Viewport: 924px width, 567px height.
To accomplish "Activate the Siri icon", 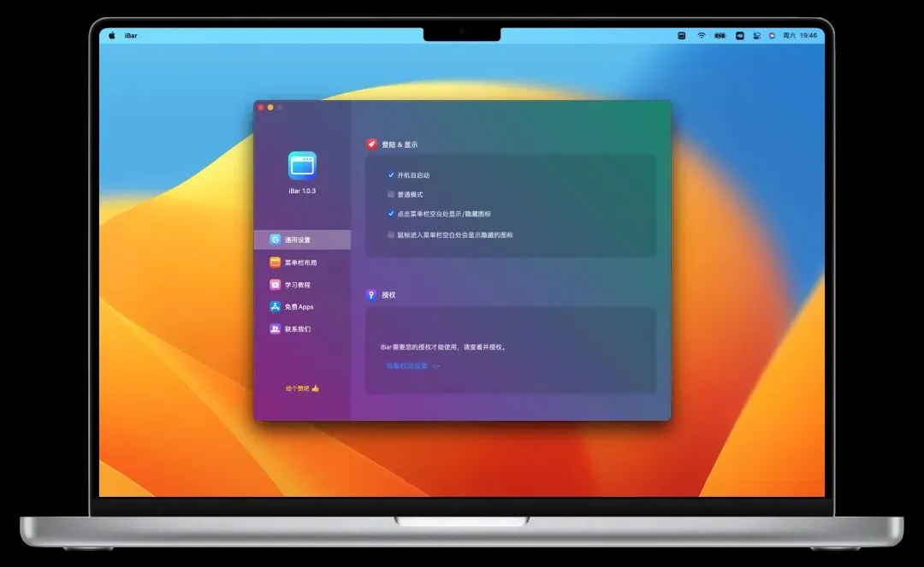I will [x=772, y=36].
